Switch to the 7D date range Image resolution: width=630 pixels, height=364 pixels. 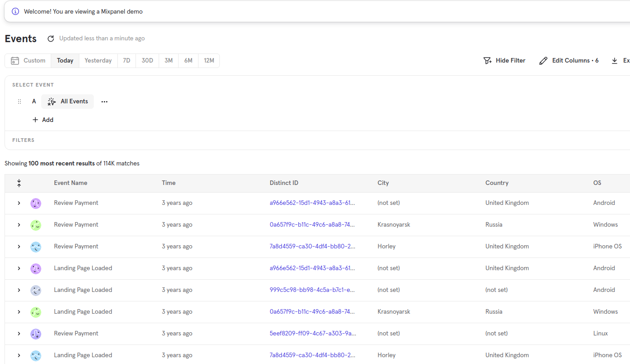pyautogui.click(x=126, y=61)
